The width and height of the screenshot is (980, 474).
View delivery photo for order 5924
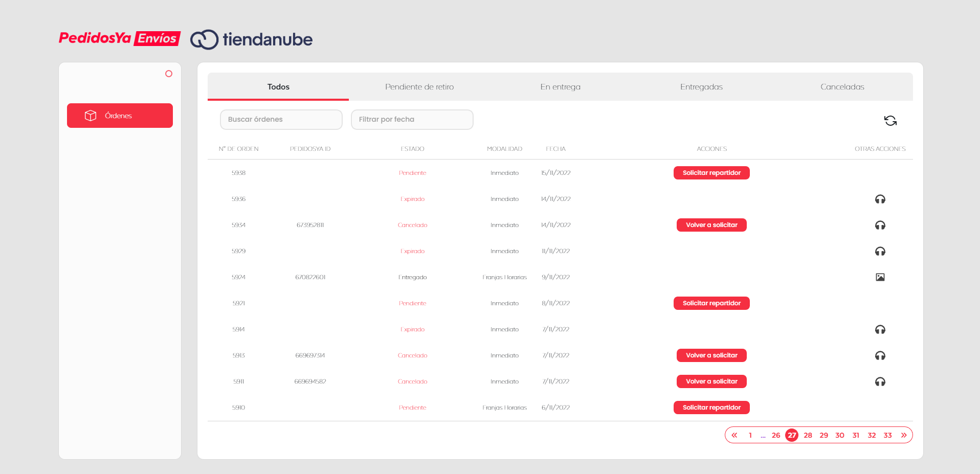click(x=880, y=277)
